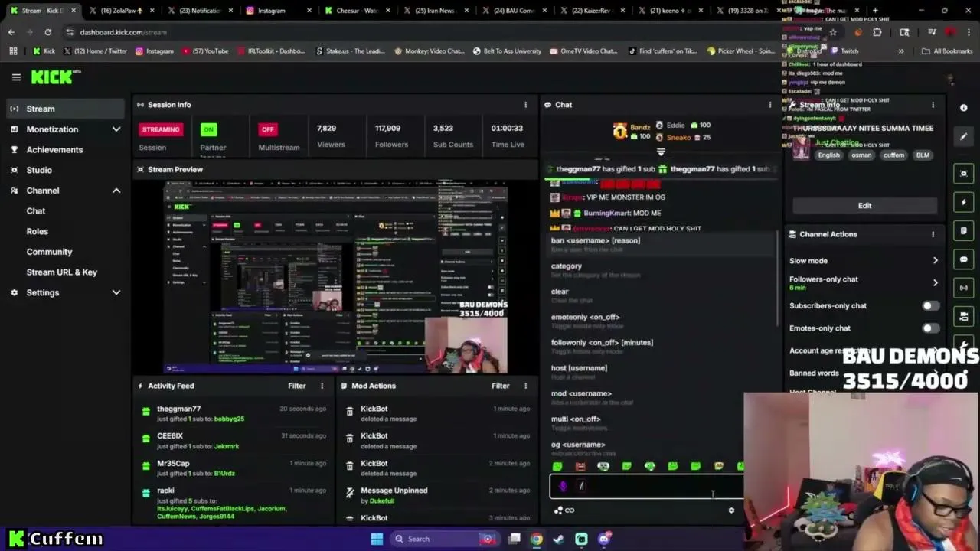Open Mod Actions three-dot menu
Viewport: 980px width, 551px height.
pos(525,386)
